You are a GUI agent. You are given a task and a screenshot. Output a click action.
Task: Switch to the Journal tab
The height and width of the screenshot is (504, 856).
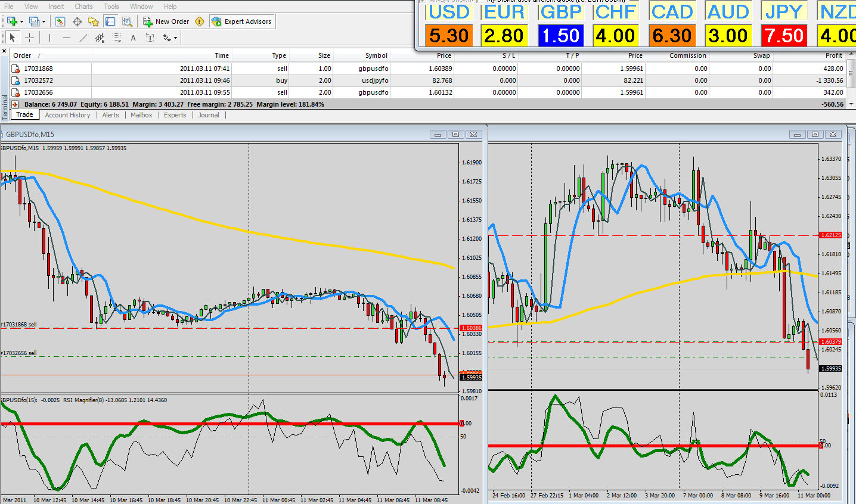[209, 115]
